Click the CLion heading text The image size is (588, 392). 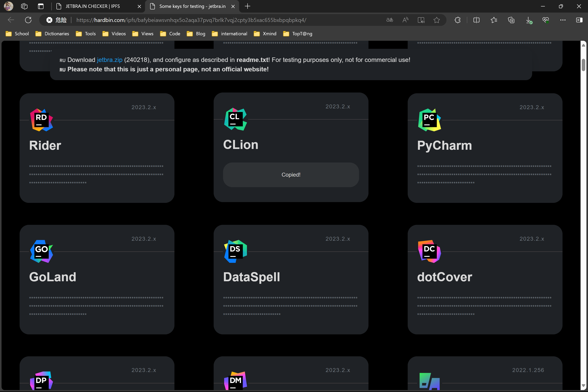coord(240,144)
